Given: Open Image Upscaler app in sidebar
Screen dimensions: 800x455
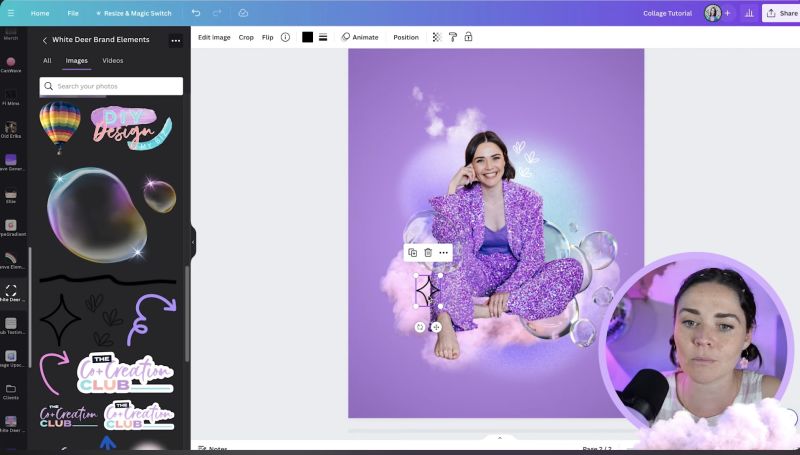Looking at the screenshot, I should pos(11,359).
